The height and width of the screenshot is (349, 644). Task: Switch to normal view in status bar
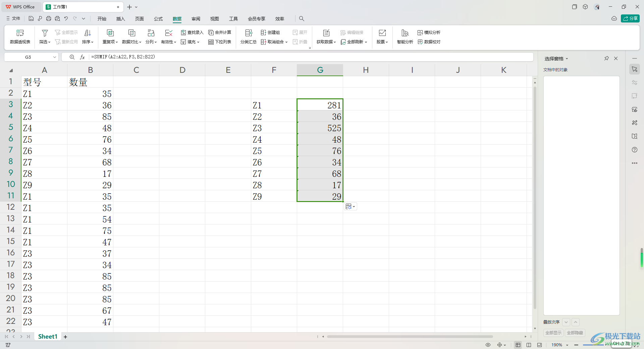(x=518, y=345)
